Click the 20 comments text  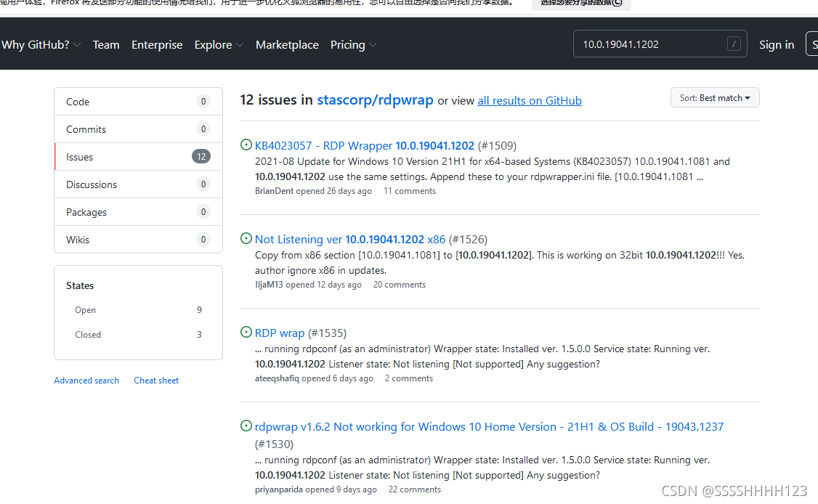click(399, 285)
